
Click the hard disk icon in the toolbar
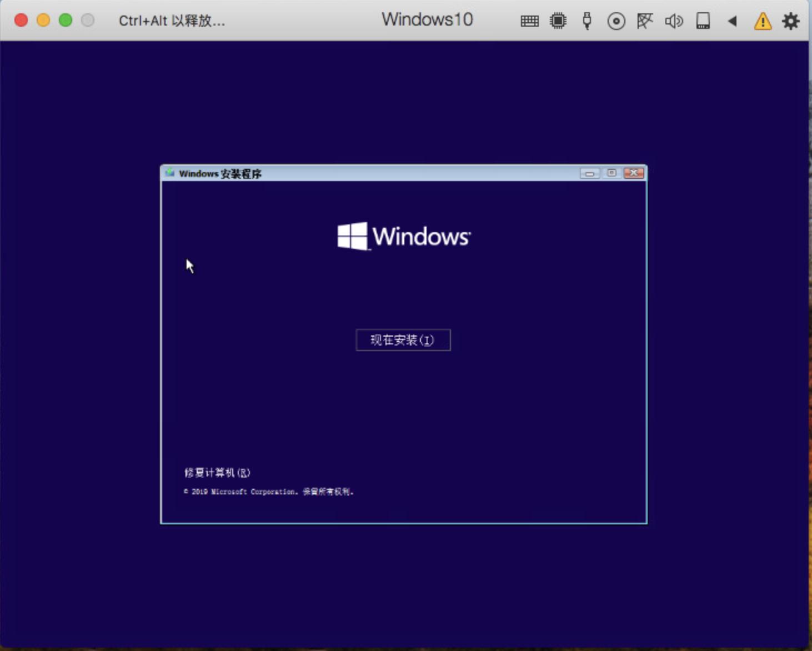pos(703,21)
